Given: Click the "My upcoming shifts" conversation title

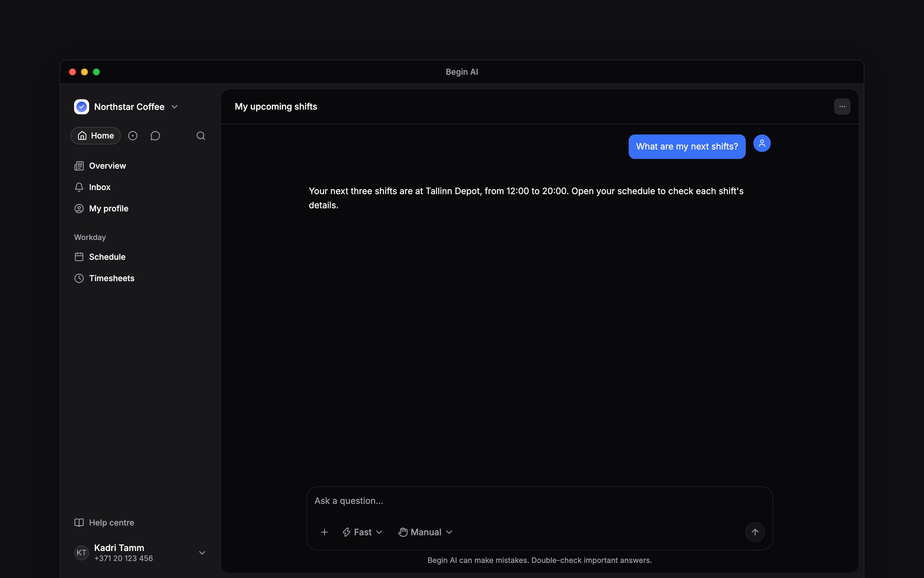Looking at the screenshot, I should [x=276, y=107].
